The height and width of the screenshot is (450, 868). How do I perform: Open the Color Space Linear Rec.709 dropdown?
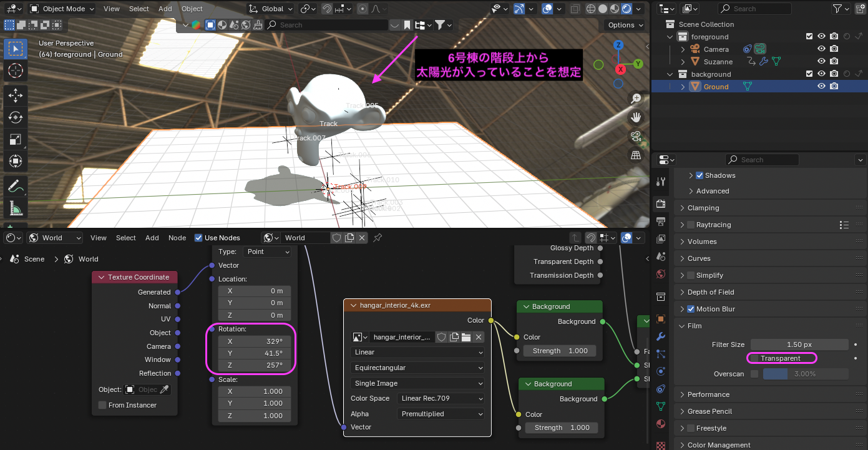click(x=441, y=398)
